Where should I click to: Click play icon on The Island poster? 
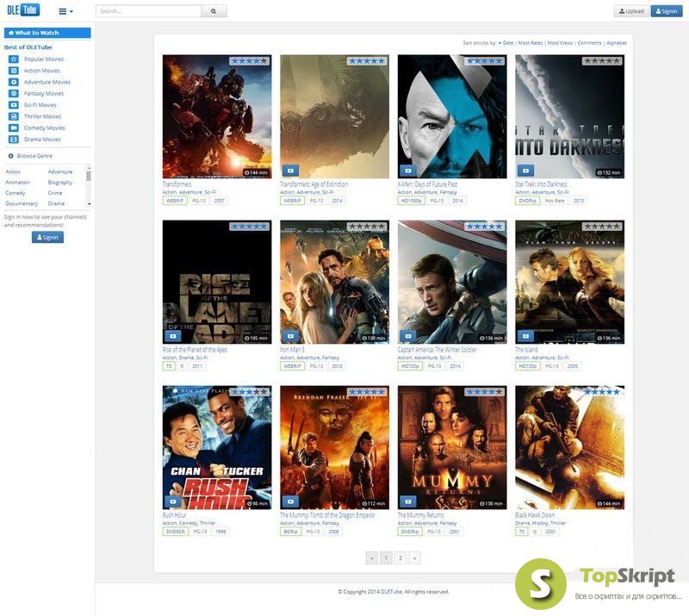525,336
